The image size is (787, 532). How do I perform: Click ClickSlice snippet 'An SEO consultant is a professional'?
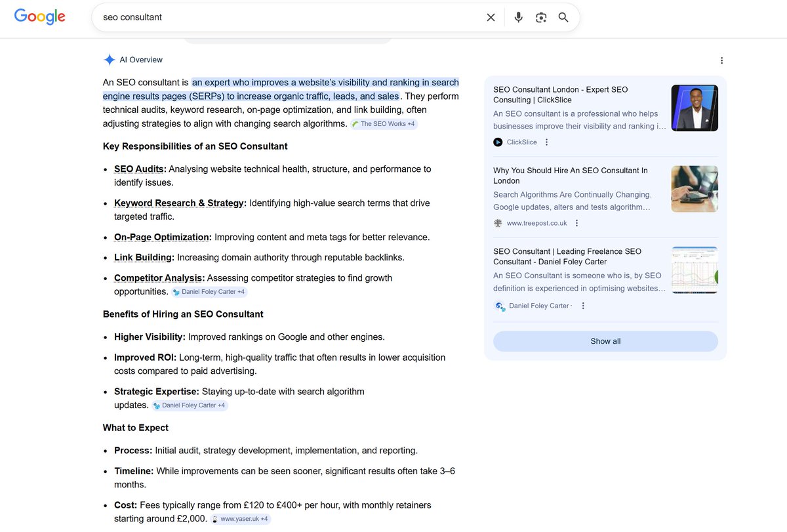[580, 120]
